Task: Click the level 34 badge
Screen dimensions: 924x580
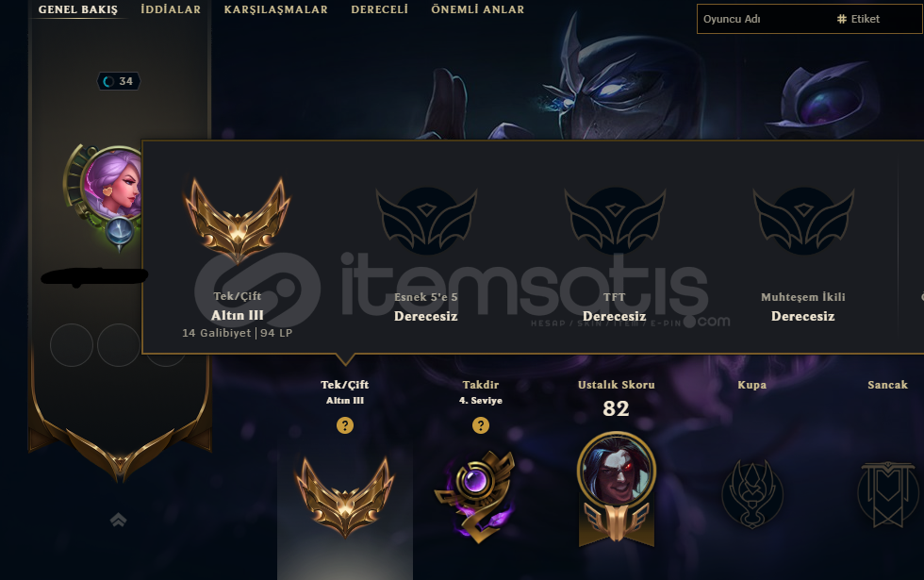Action: [119, 81]
